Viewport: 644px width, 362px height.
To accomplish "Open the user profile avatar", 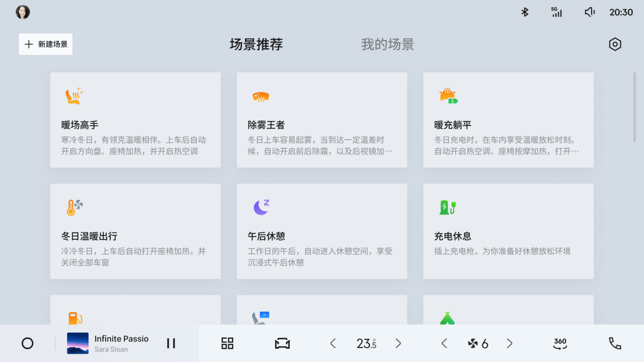I will 23,11.
